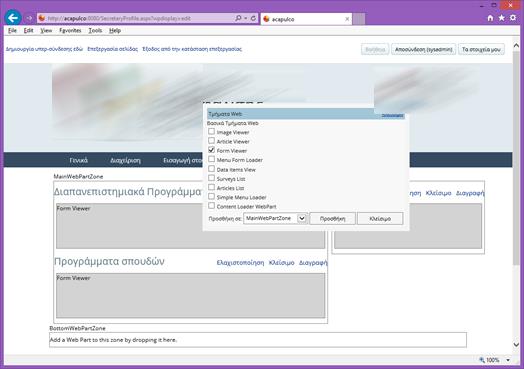Open the Εισαγωγή navigation menu item
This screenshot has width=524, height=369.
point(182,160)
